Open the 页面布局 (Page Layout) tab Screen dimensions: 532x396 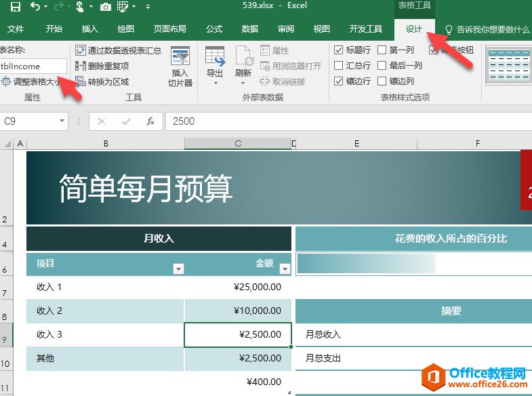[169, 29]
